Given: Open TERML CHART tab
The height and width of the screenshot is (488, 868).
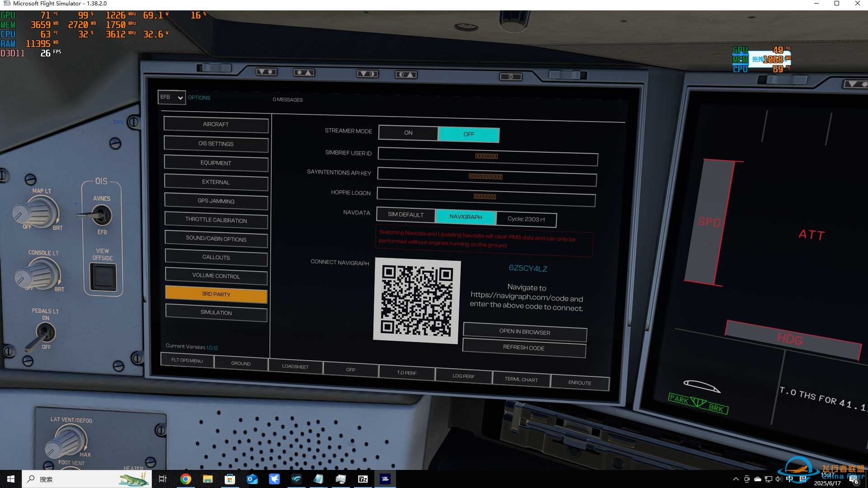Looking at the screenshot, I should (x=521, y=380).
